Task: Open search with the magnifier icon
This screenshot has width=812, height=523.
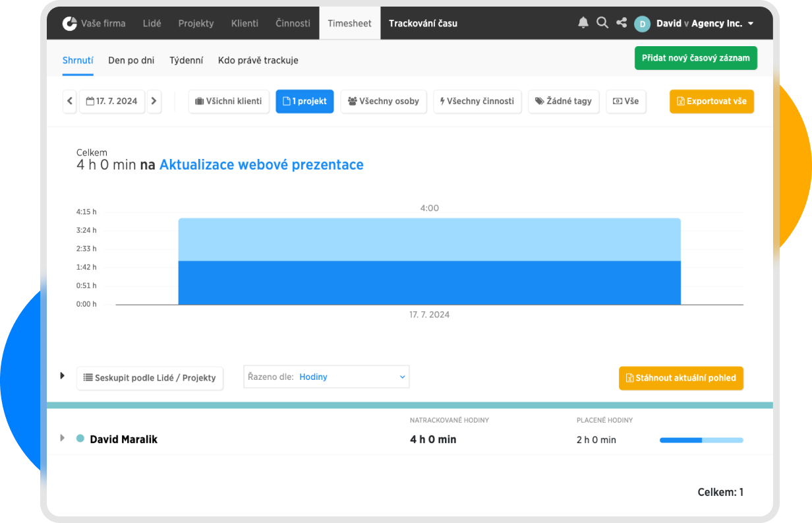Action: coord(602,23)
